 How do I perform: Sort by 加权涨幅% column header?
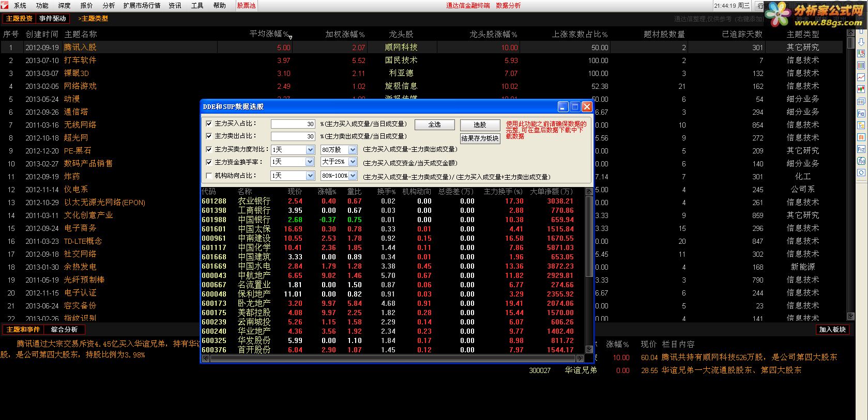click(345, 34)
